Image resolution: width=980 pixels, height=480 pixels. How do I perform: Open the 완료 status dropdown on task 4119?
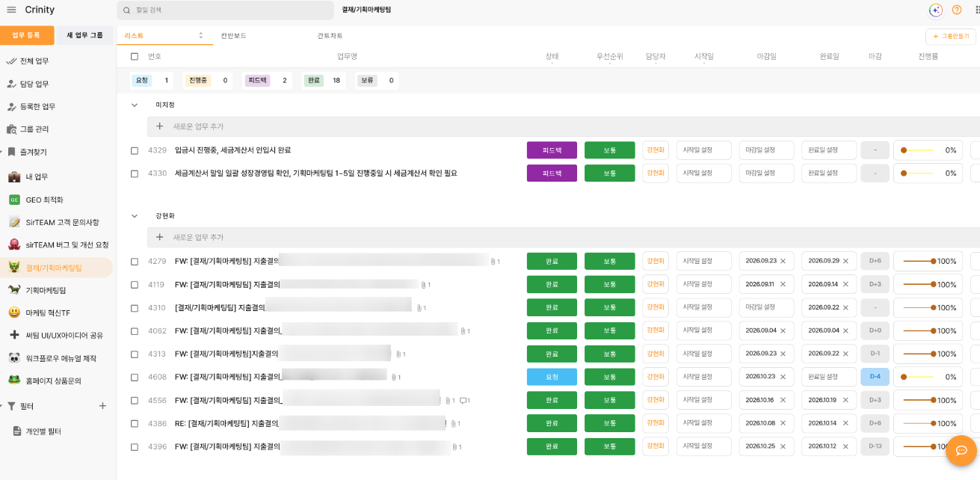pos(552,284)
